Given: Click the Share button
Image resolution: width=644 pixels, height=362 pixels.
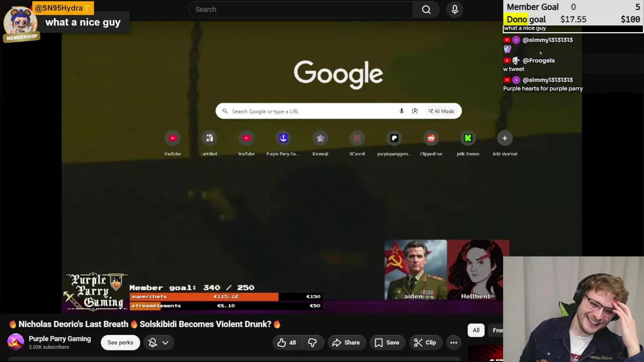Looking at the screenshot, I should tap(346, 342).
